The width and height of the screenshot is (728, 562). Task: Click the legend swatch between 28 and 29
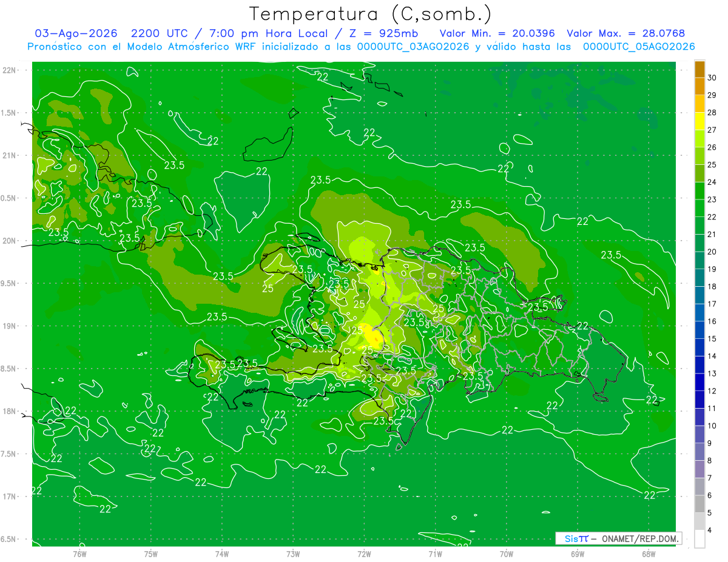click(x=699, y=104)
